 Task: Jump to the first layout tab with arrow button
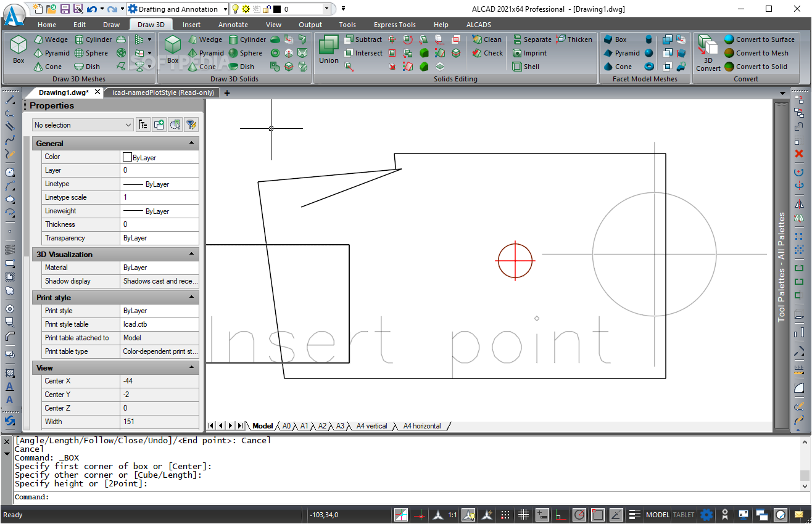pyautogui.click(x=211, y=426)
